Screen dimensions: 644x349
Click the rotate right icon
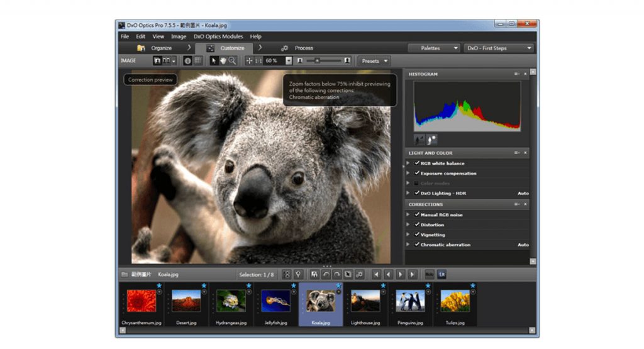337,274
